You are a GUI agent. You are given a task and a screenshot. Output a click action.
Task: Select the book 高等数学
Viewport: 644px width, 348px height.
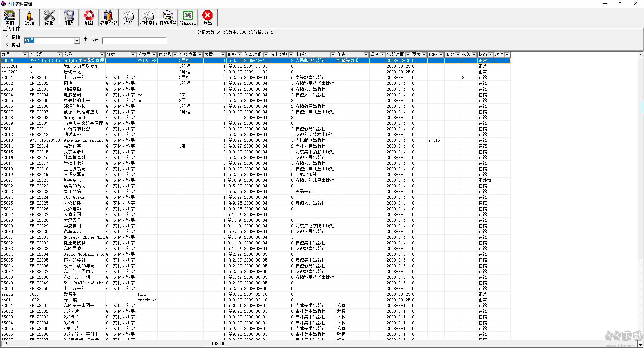tap(72, 146)
